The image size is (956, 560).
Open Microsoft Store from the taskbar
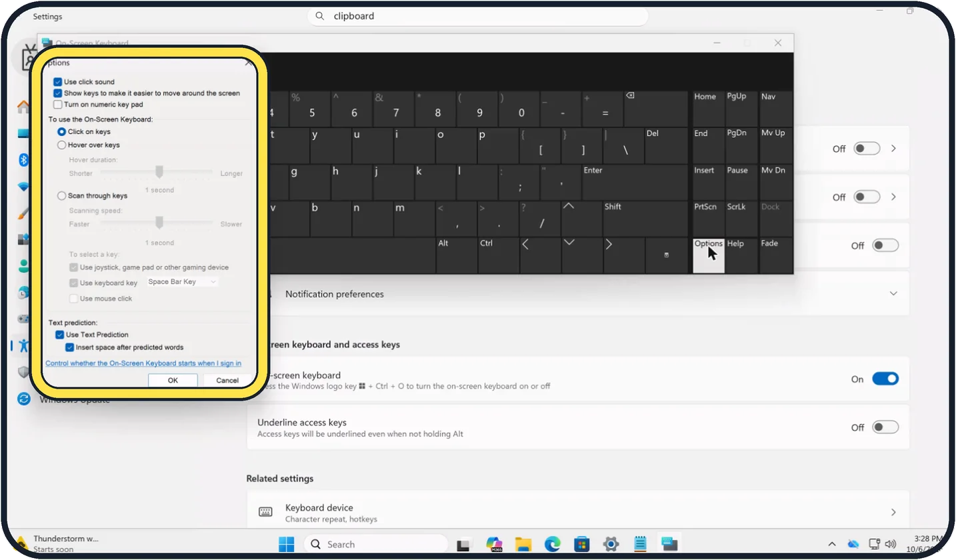[x=581, y=544]
